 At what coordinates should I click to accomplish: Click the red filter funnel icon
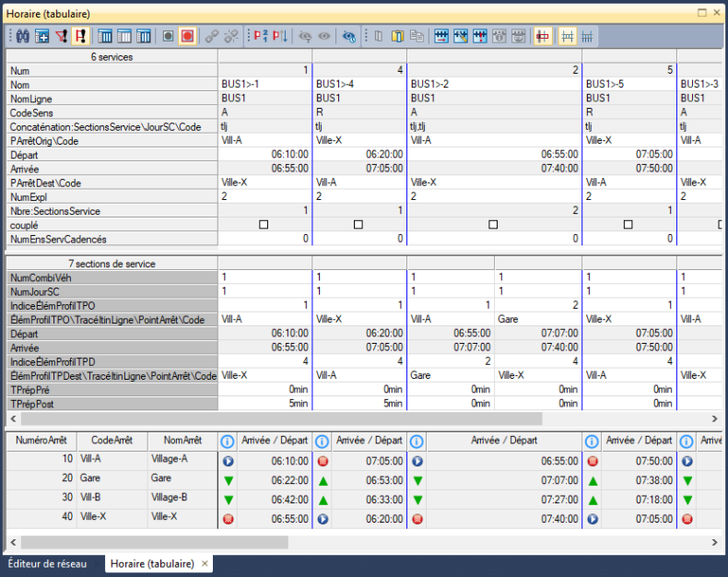[x=62, y=36]
